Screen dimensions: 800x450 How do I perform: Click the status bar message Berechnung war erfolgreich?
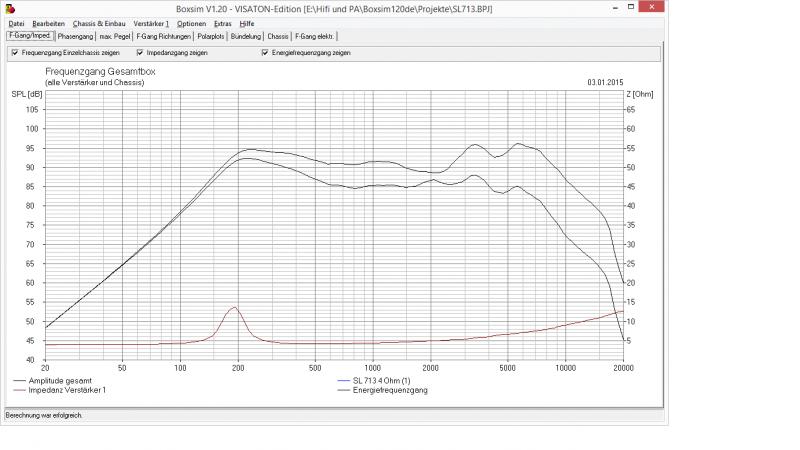click(44, 415)
